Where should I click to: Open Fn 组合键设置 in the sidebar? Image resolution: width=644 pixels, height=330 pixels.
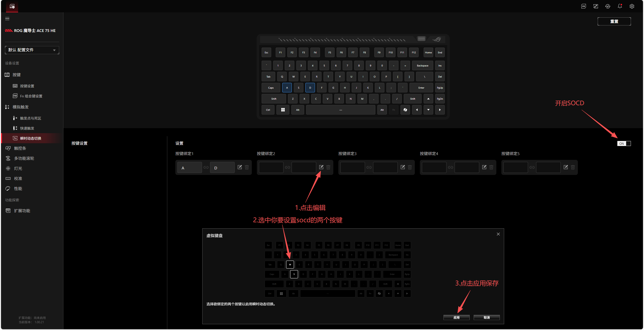tap(31, 96)
